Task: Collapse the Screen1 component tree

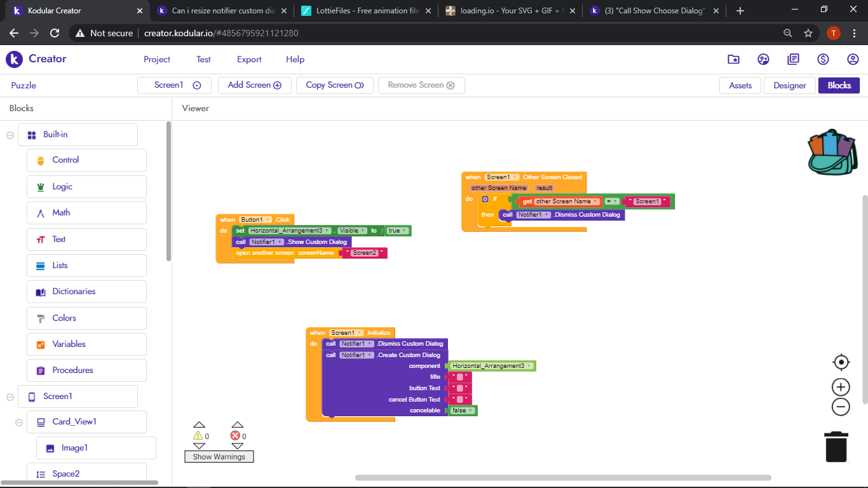Action: (x=10, y=396)
